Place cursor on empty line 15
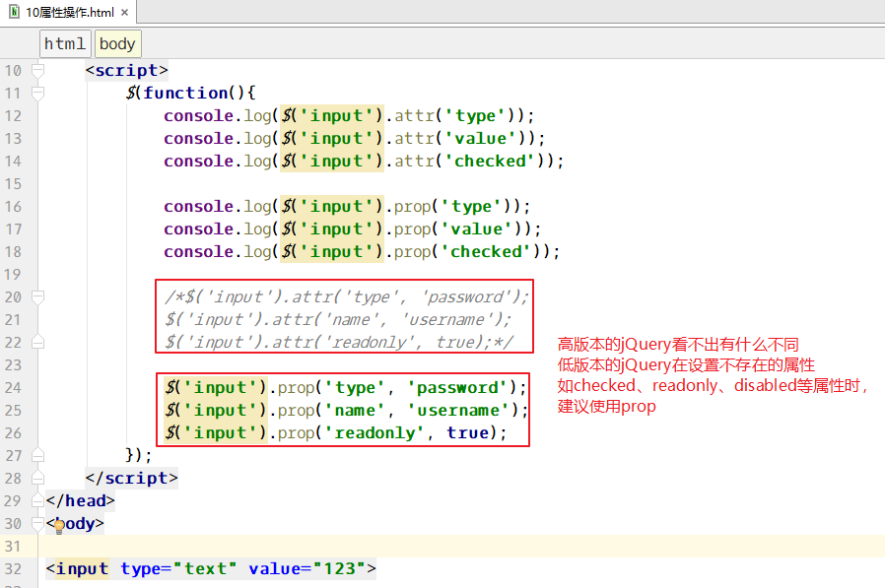 pos(461,184)
